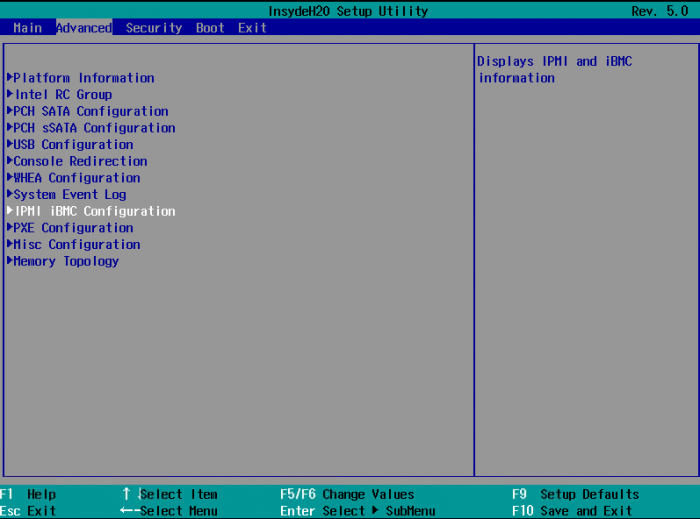Select Misc Configuration entry

click(76, 245)
